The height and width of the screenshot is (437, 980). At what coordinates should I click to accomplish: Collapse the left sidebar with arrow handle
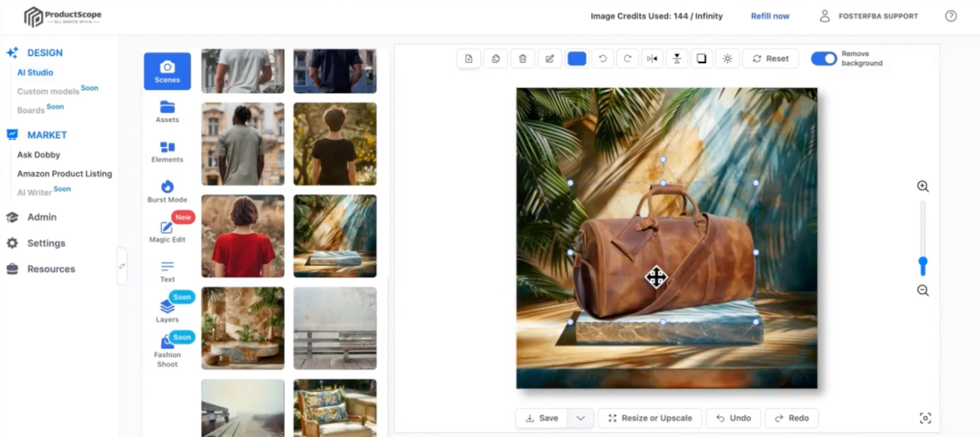[122, 266]
